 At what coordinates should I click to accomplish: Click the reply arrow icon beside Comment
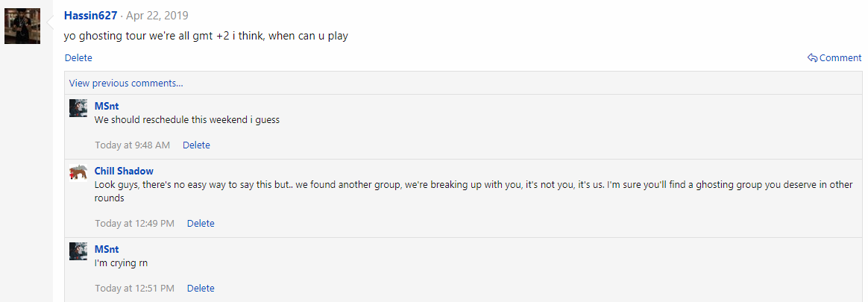812,58
